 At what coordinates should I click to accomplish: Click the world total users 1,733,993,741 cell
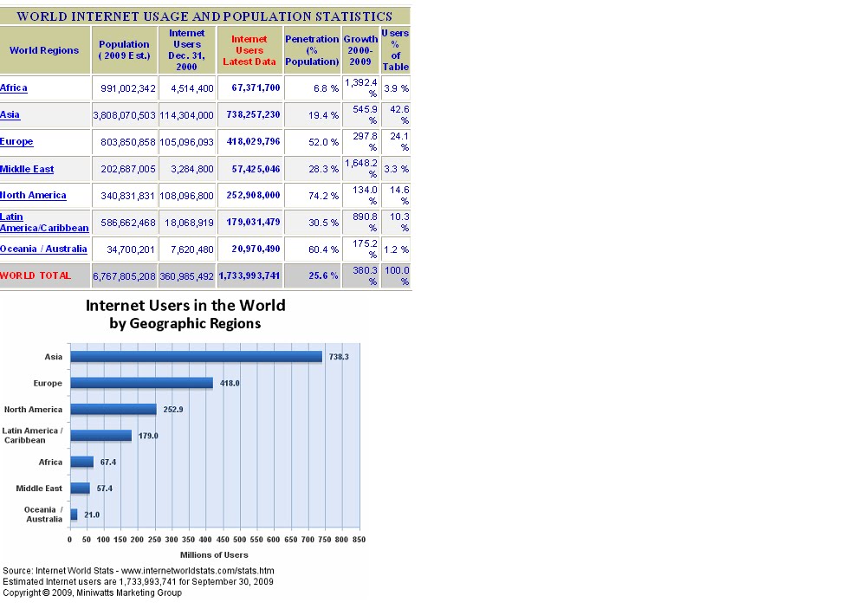click(249, 275)
